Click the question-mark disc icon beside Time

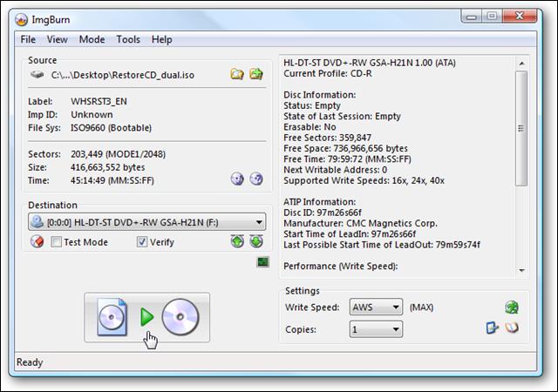256,179
